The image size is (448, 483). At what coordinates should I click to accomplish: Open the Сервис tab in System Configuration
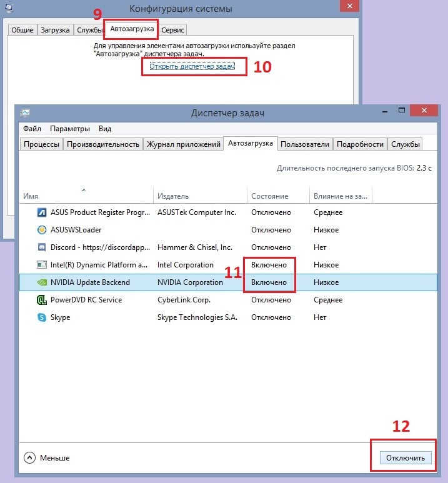(x=172, y=30)
